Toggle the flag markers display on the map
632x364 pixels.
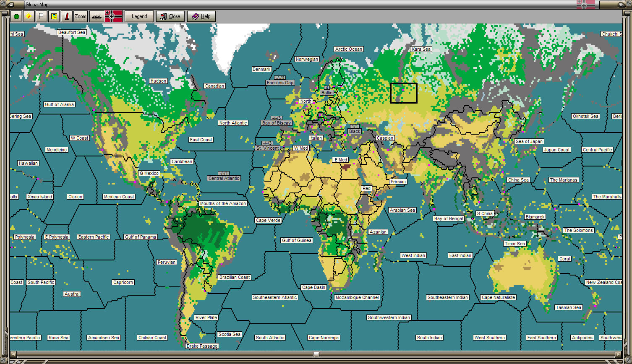[41, 16]
